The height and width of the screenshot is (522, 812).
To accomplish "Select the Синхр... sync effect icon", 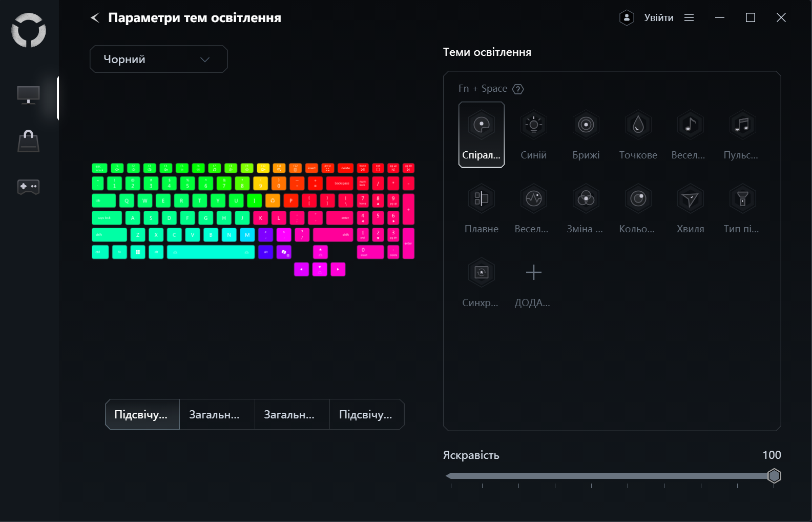I will [482, 272].
